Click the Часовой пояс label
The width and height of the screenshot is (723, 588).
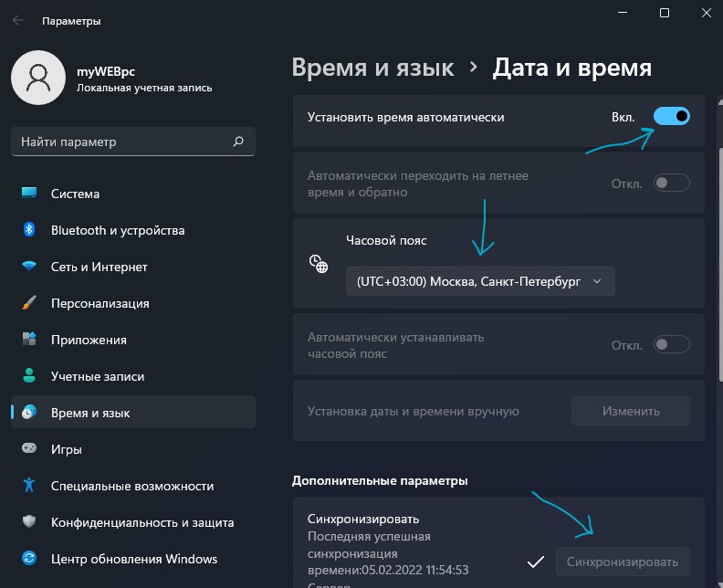pos(386,240)
